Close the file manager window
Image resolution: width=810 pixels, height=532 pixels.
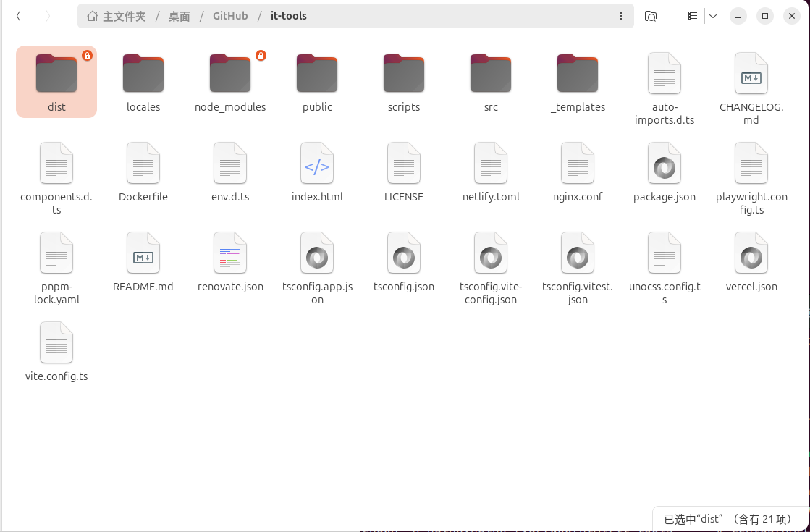[x=792, y=16]
